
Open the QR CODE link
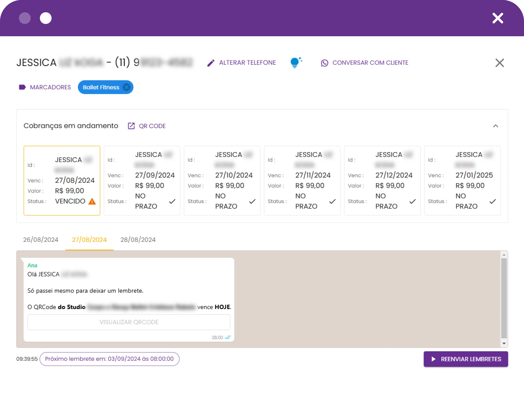tap(152, 126)
